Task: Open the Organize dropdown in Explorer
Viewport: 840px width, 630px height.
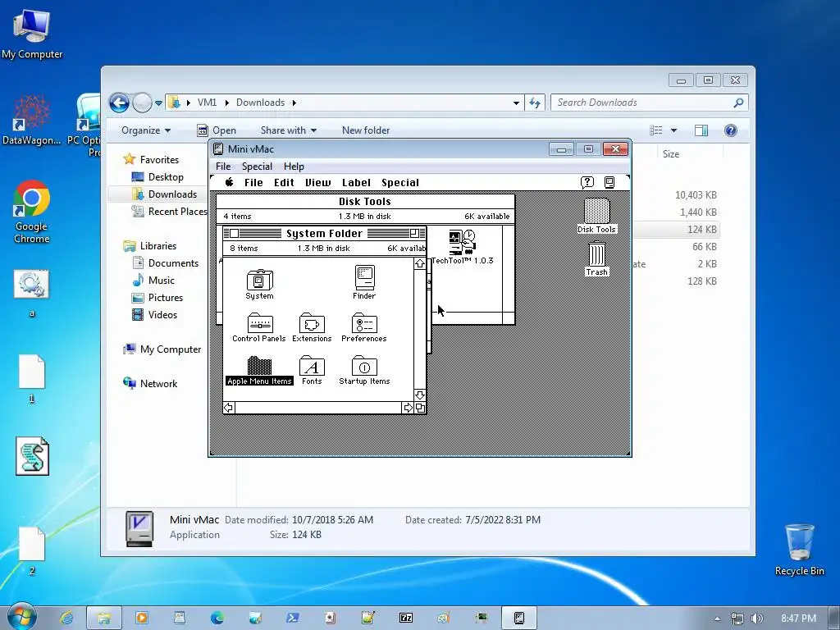Action: pos(146,130)
